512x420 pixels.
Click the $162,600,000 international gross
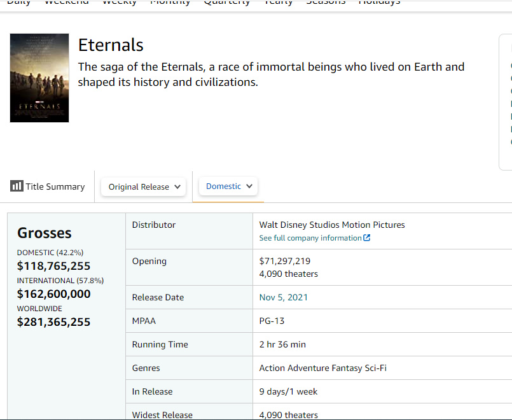(53, 294)
